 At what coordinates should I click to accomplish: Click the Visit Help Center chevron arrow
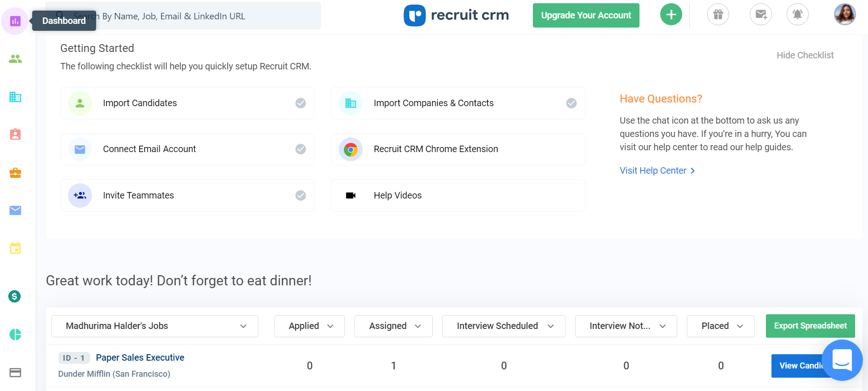click(x=693, y=171)
